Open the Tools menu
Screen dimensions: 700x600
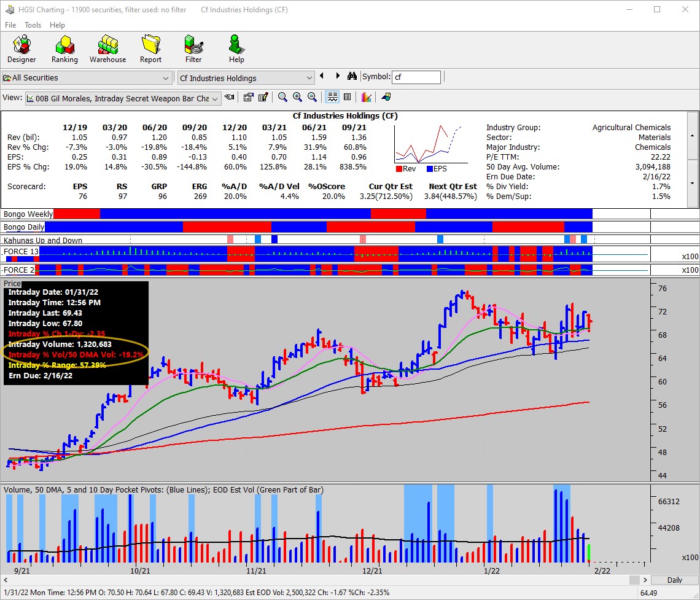click(33, 25)
